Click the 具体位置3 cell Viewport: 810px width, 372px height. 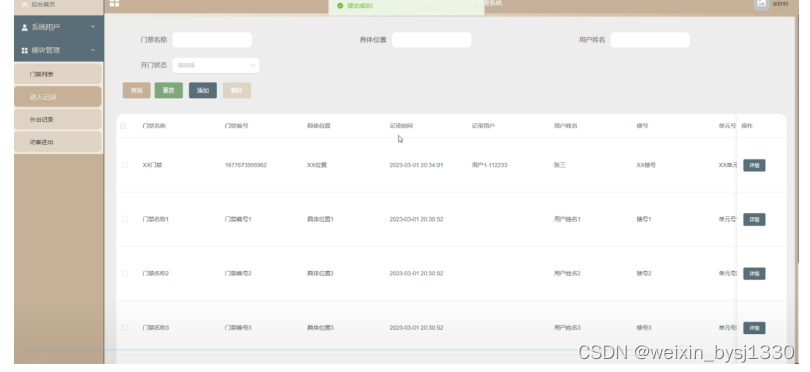320,328
